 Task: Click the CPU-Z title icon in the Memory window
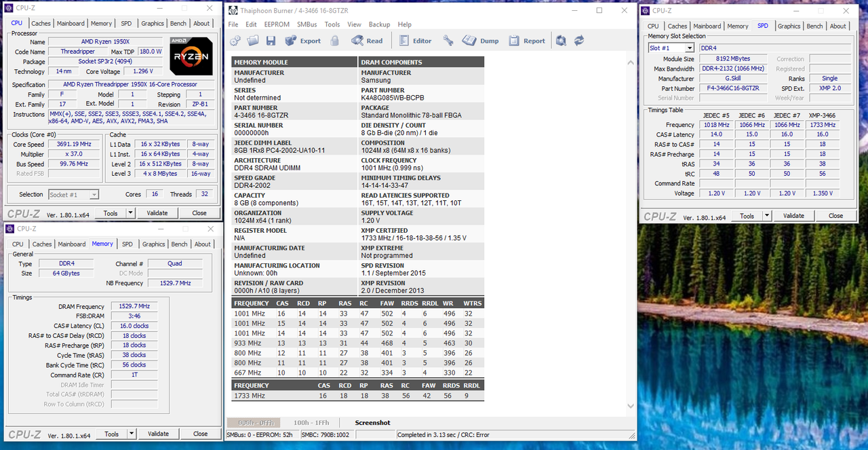pyautogui.click(x=10, y=229)
